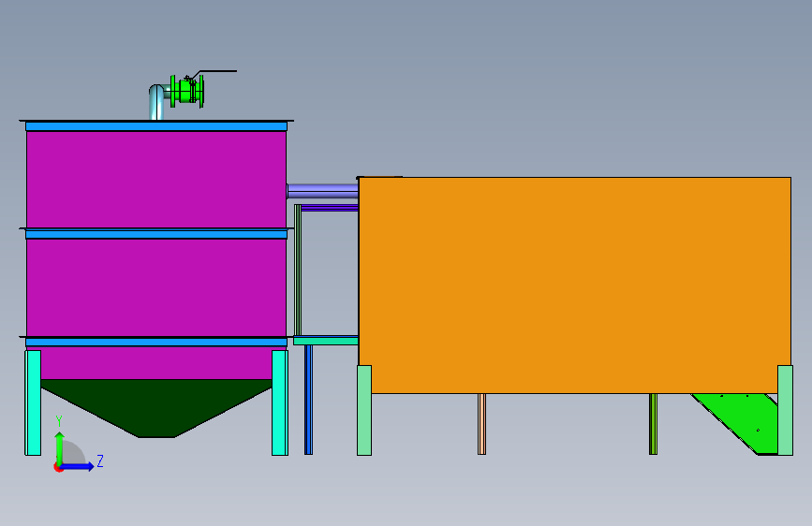This screenshot has width=812, height=526.
Task: Click the left mint-green orange-tank leg
Action: [x=364, y=411]
